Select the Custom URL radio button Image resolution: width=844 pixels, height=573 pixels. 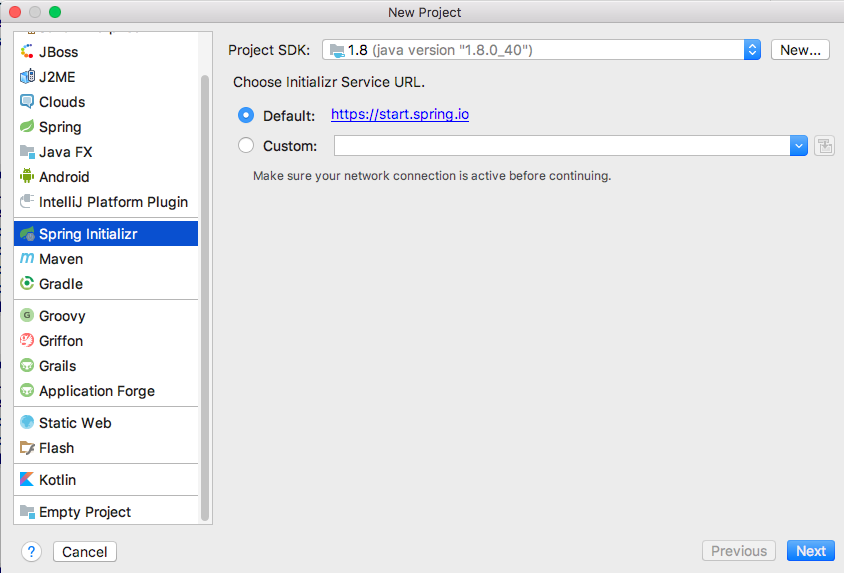pyautogui.click(x=246, y=146)
